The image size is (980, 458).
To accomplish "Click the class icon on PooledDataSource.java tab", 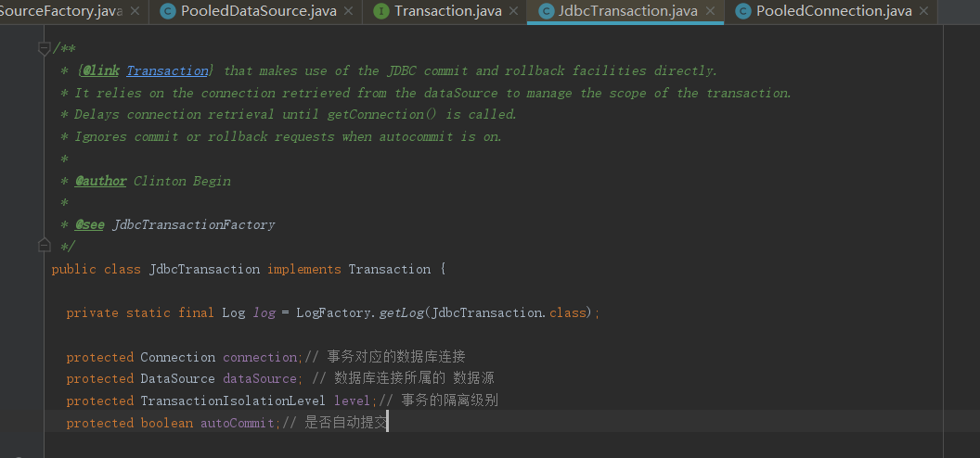I will pos(167,11).
